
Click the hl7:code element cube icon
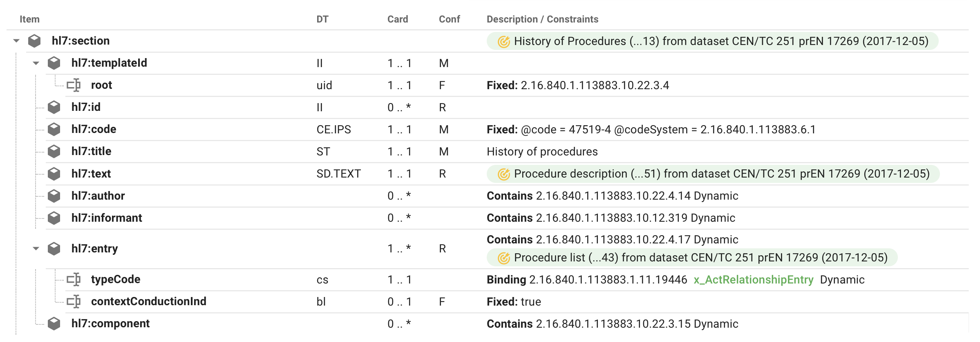pos(54,129)
